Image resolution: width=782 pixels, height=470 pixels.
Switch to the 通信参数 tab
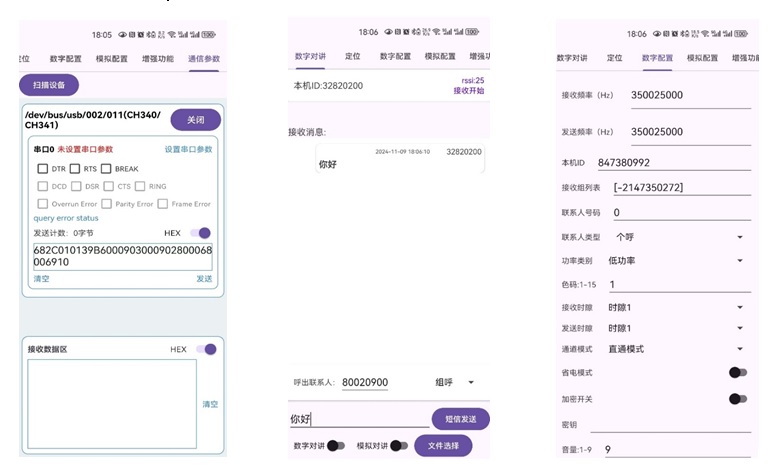(204, 59)
